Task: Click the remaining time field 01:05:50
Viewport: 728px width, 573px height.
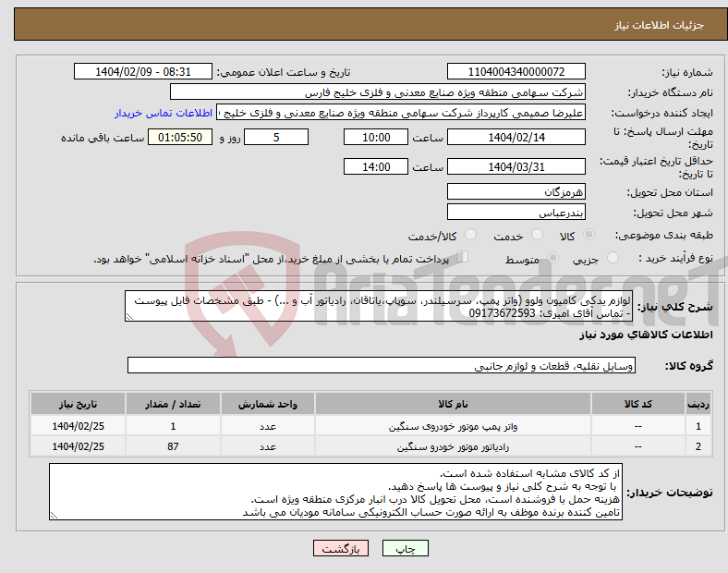Action: (180, 137)
